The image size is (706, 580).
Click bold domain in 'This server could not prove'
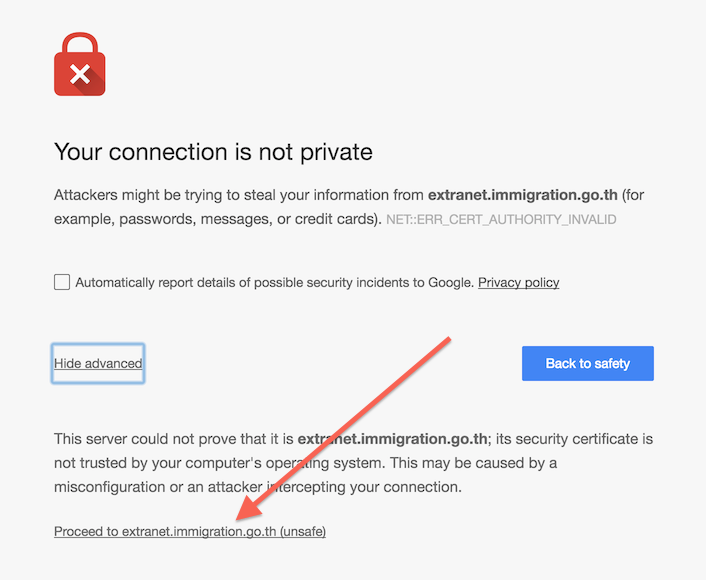click(x=392, y=439)
